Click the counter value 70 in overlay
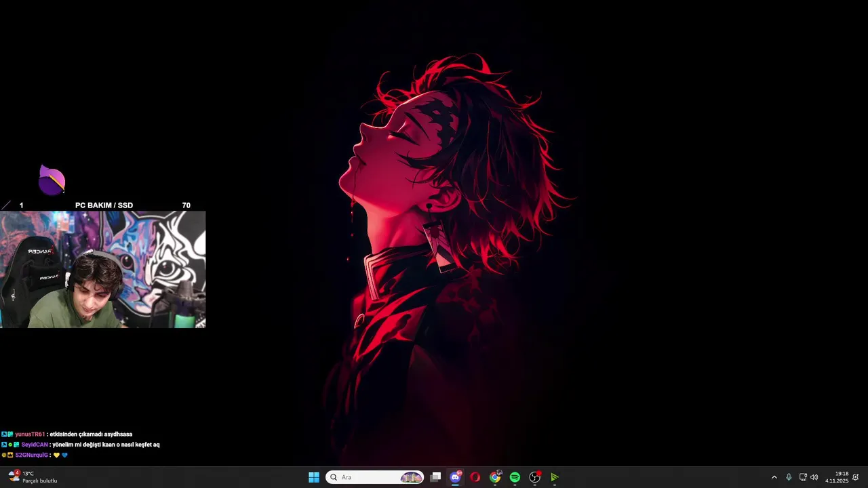Viewport: 868px width, 488px height. 186,205
